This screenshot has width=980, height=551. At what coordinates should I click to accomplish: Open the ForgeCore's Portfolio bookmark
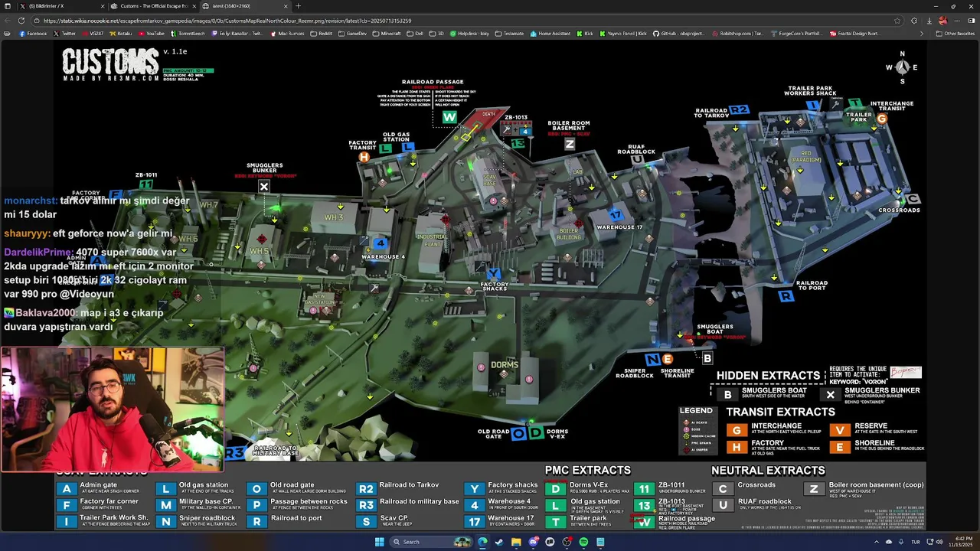coord(796,34)
